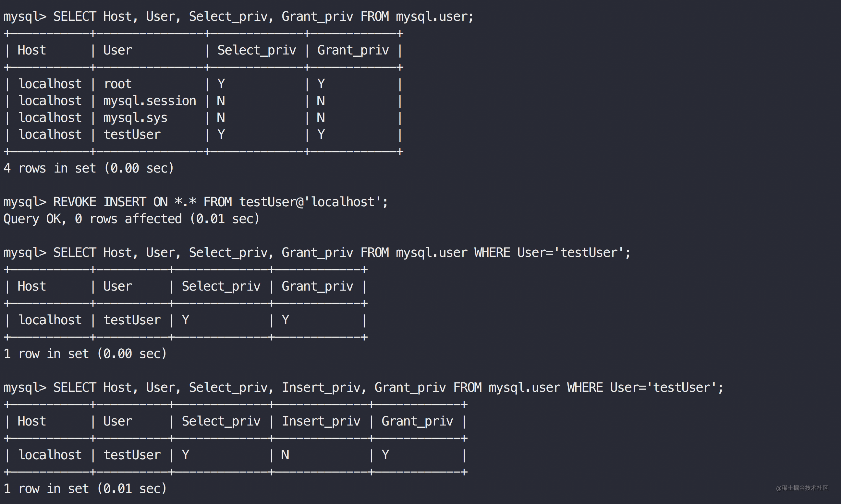The width and height of the screenshot is (841, 504).
Task: Click 'testUser' in the last result table
Action: pyautogui.click(x=132, y=455)
